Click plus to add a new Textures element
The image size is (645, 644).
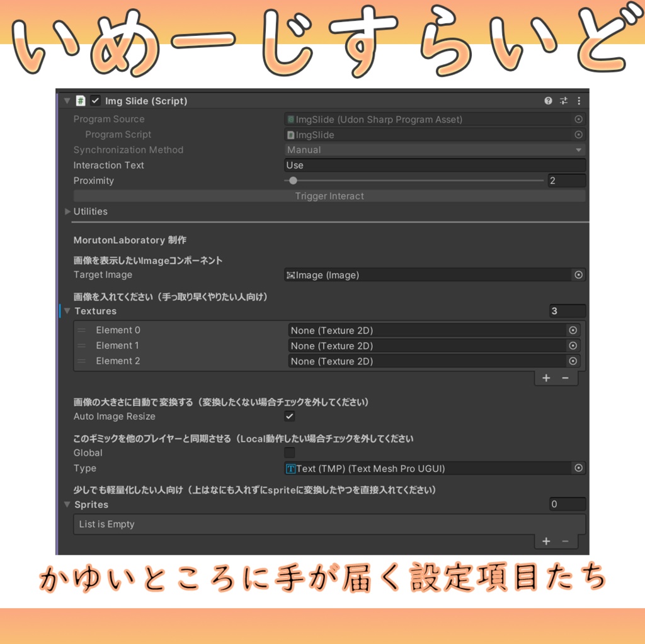545,378
